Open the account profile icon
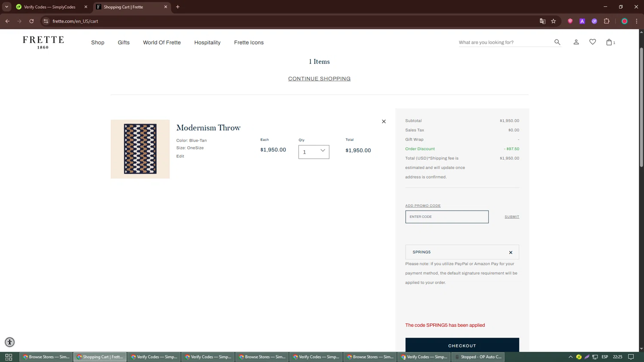 (576, 42)
